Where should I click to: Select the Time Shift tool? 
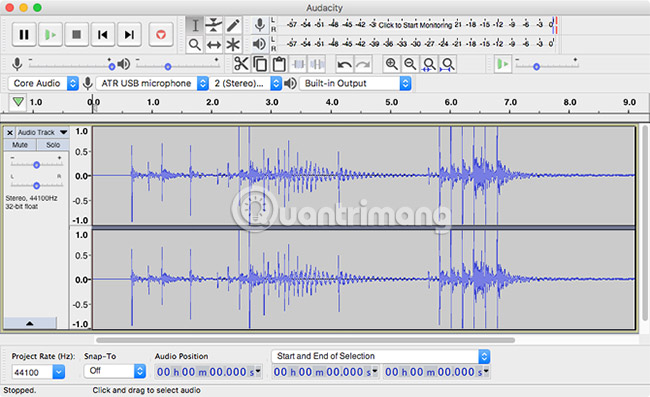(214, 44)
